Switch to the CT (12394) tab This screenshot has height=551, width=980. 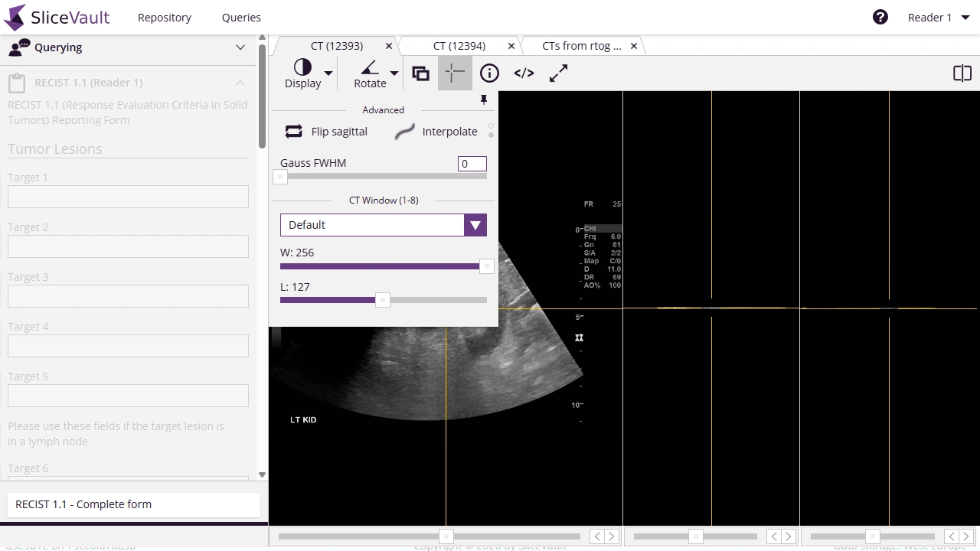click(x=459, y=45)
